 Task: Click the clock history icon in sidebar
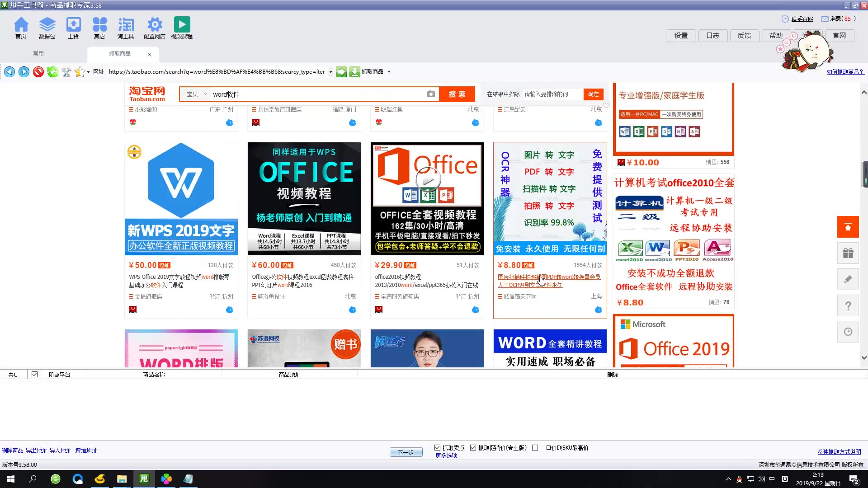[x=848, y=332]
